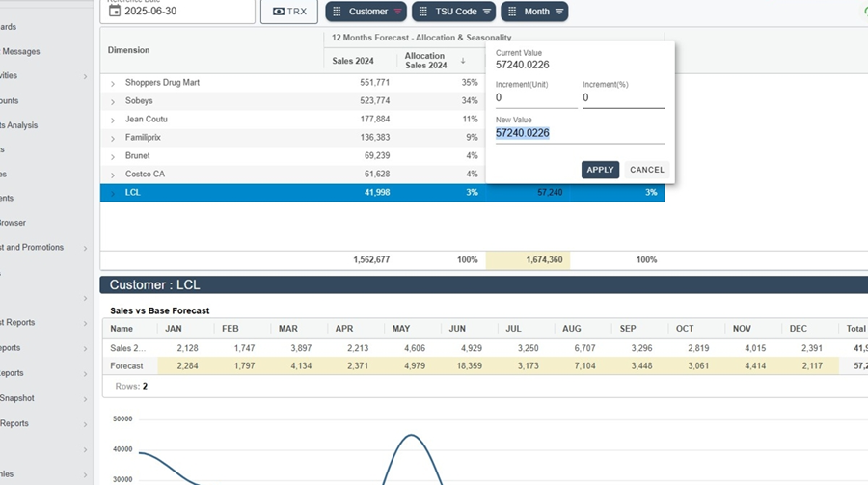Viewport: 868px width, 485px height.
Task: Select Familiprix sales value 136,383
Action: (x=375, y=137)
